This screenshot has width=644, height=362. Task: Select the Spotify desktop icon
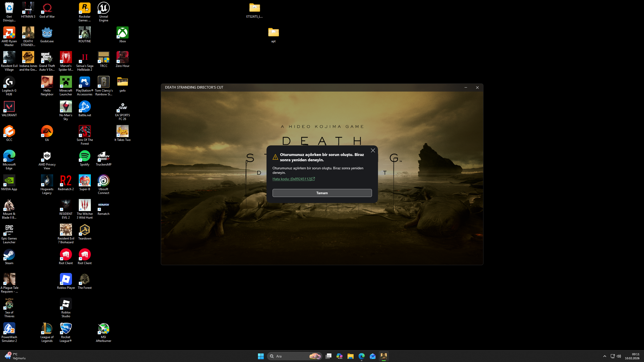pos(85,158)
